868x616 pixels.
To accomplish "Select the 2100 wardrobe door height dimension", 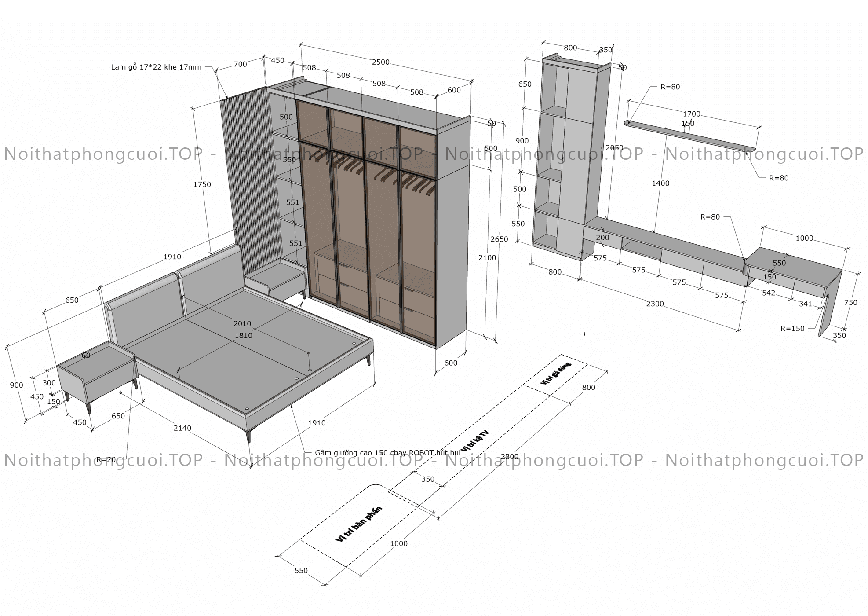I will [x=487, y=258].
